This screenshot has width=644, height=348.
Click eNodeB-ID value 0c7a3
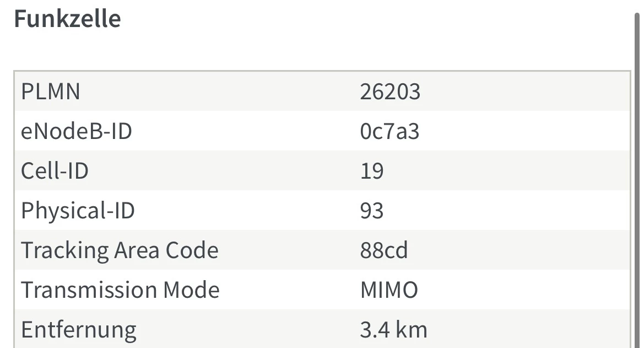390,131
